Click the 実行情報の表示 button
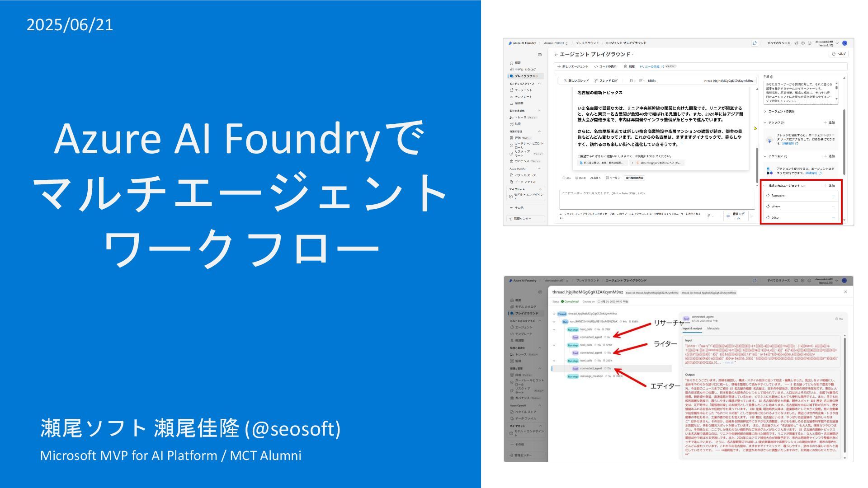The width and height of the screenshot is (868, 488). 635,178
